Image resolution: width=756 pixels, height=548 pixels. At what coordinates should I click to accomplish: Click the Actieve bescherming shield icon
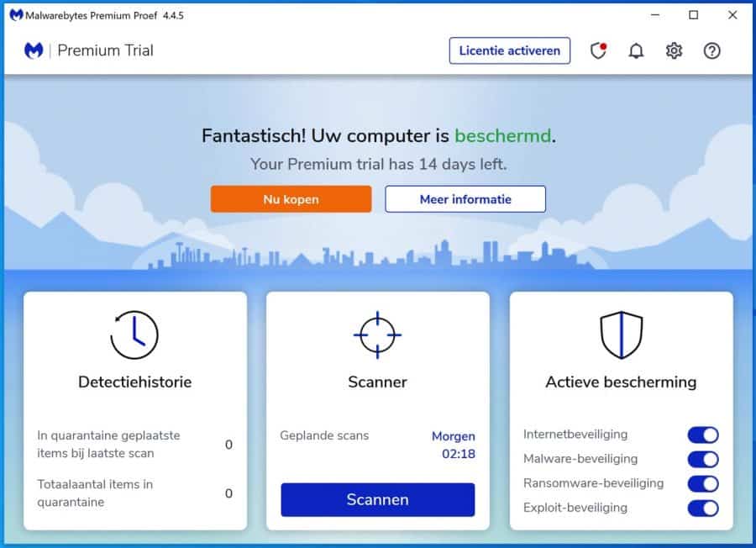coord(621,335)
